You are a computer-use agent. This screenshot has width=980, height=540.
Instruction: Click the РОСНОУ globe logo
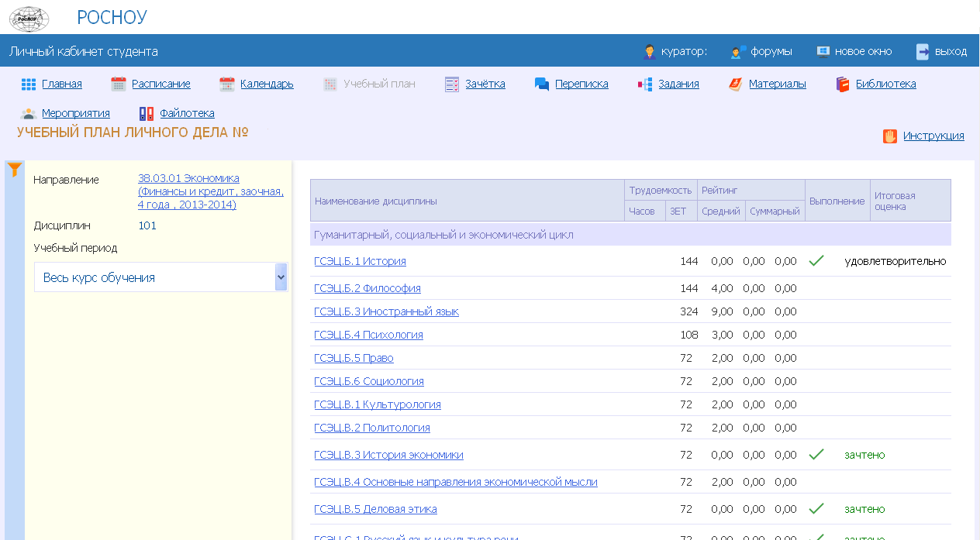[29, 18]
